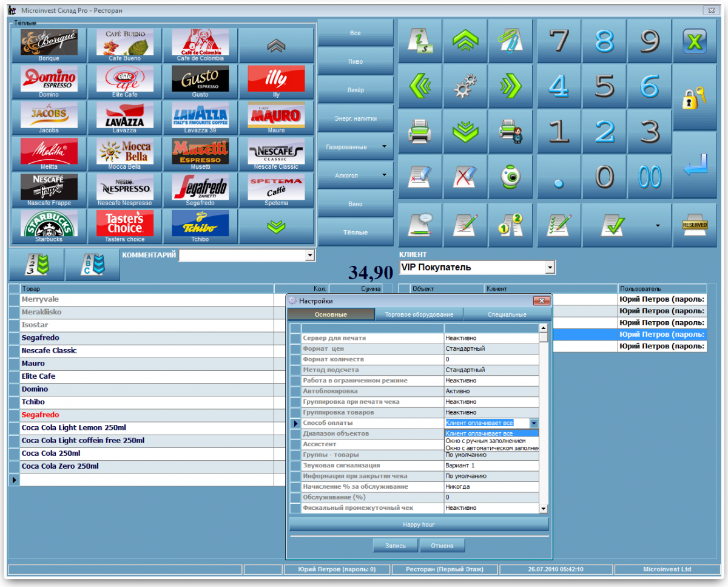Viewport: 728px width, 587px height.
Task: Select the illy coffee product tile
Action: [x=276, y=81]
